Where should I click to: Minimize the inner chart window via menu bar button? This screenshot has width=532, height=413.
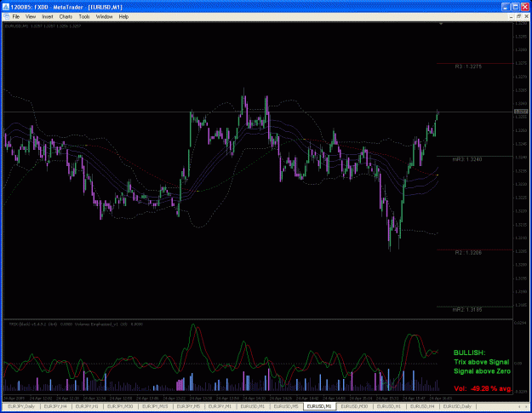pos(512,17)
